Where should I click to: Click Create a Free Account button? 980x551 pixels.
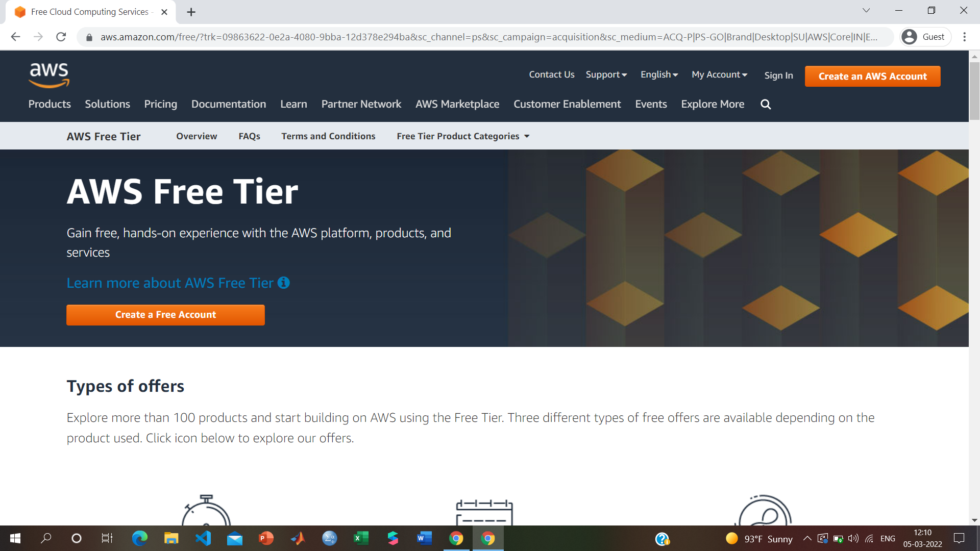point(165,314)
